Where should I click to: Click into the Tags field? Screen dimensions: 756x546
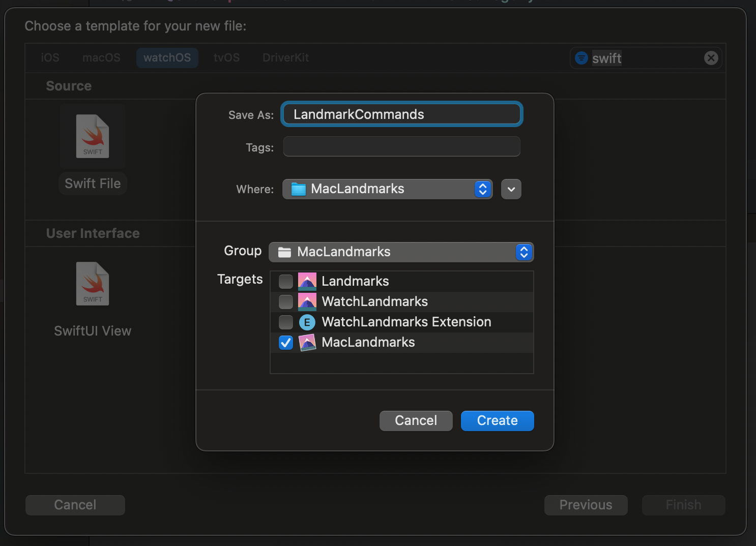click(x=402, y=147)
